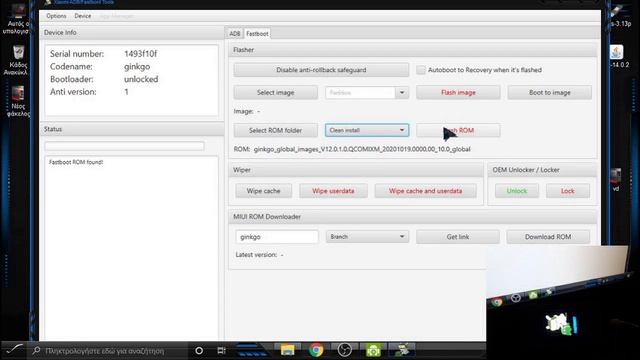Click the ROM path ginkgo_global_images text
Viewport: 640px width, 360px height.
tap(362, 149)
